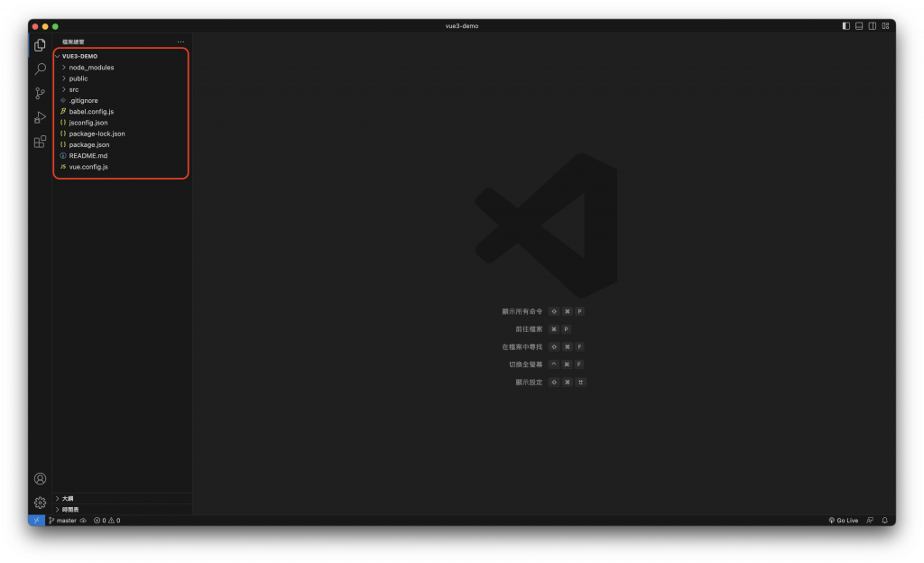The width and height of the screenshot is (924, 563).
Task: Click the status bar icon beside Go Live
Action: [x=870, y=521]
